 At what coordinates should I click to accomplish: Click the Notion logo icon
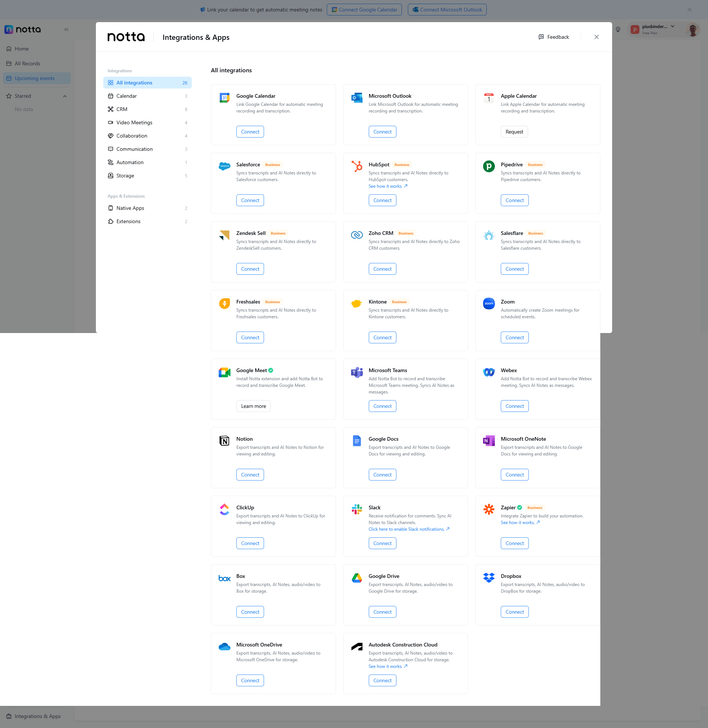pos(224,441)
